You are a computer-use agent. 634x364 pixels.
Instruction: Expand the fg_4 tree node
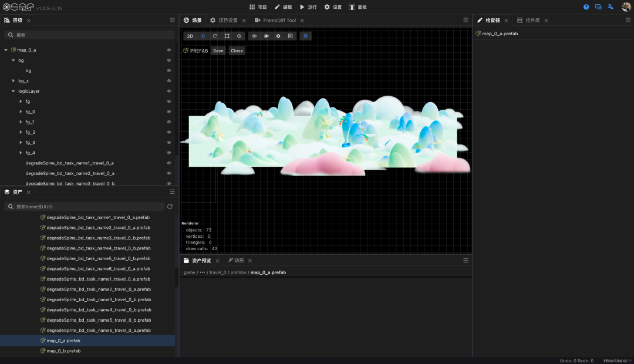[x=21, y=153]
